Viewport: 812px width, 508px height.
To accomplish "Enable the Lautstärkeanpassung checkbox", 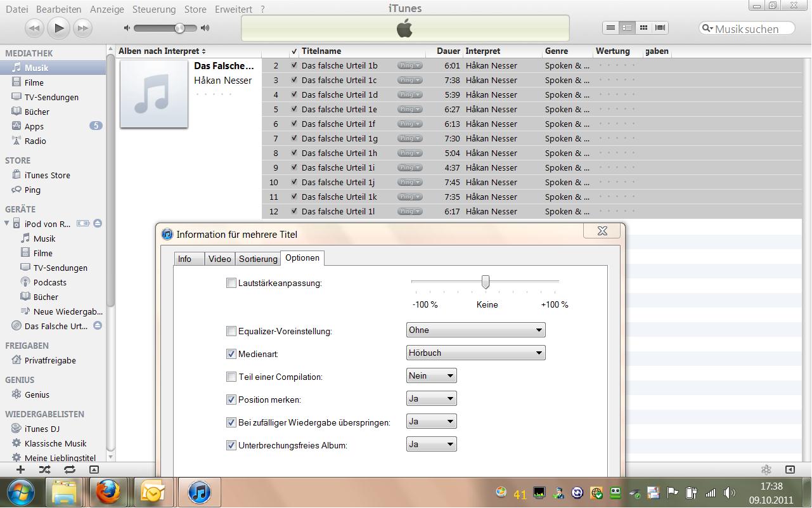I will coord(231,283).
